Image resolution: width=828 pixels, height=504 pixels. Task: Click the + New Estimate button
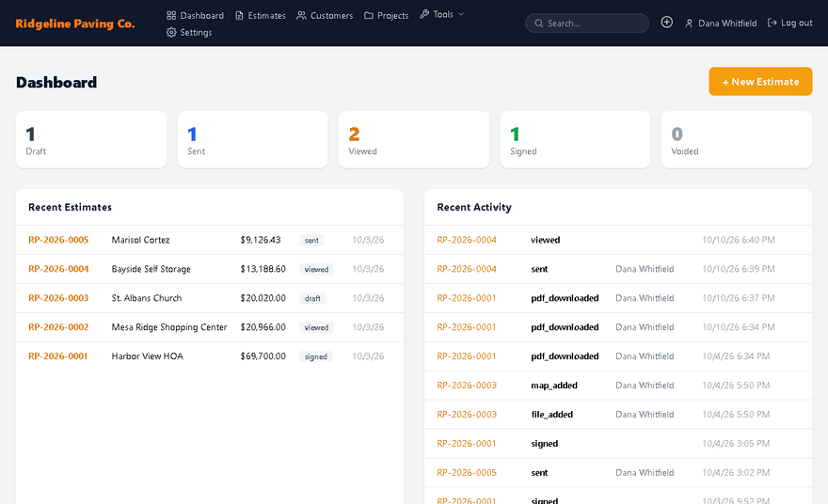coord(760,81)
